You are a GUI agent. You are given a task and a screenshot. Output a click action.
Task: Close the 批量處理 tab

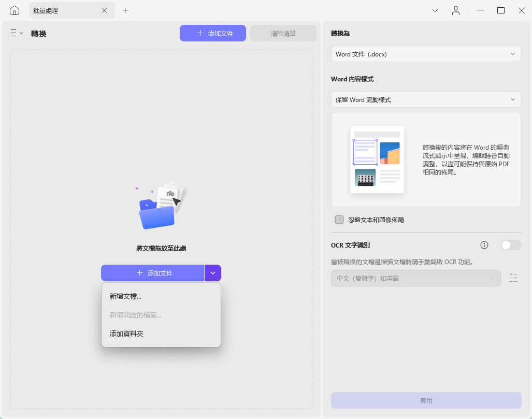click(105, 10)
